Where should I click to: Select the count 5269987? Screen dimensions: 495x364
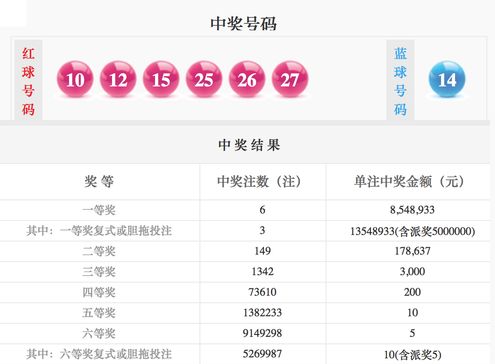coord(262,354)
